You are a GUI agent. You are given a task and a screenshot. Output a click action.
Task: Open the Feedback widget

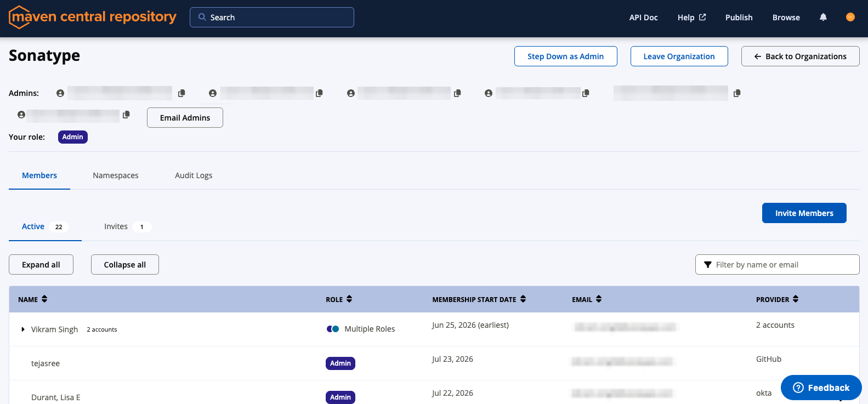pos(821,388)
